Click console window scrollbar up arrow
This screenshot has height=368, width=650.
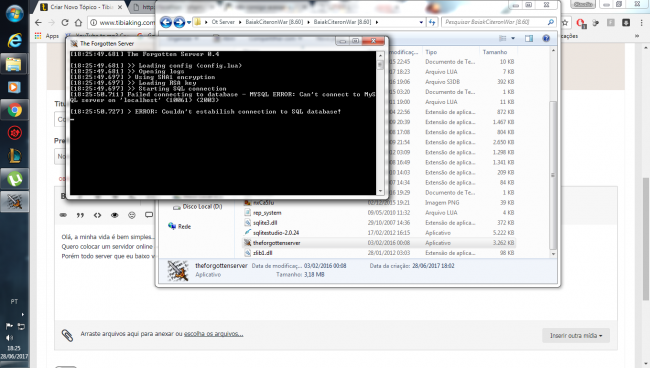tap(380, 55)
